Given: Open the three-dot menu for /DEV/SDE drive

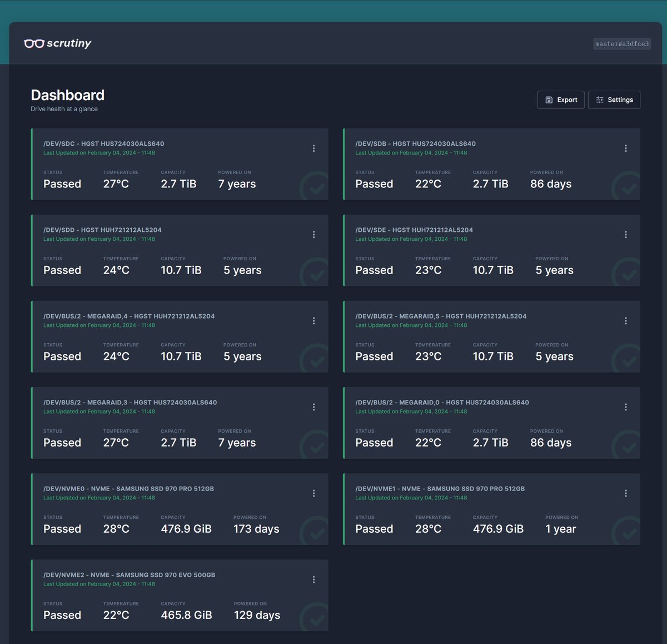Looking at the screenshot, I should tap(626, 235).
